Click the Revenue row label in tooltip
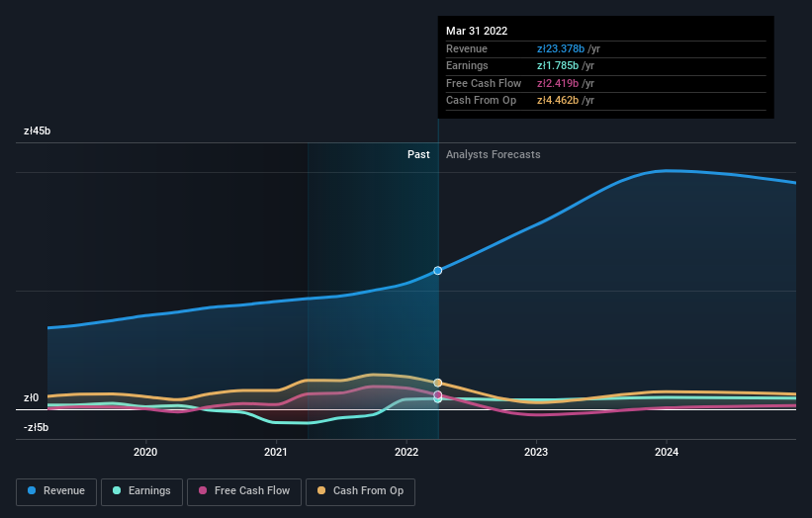 467,48
